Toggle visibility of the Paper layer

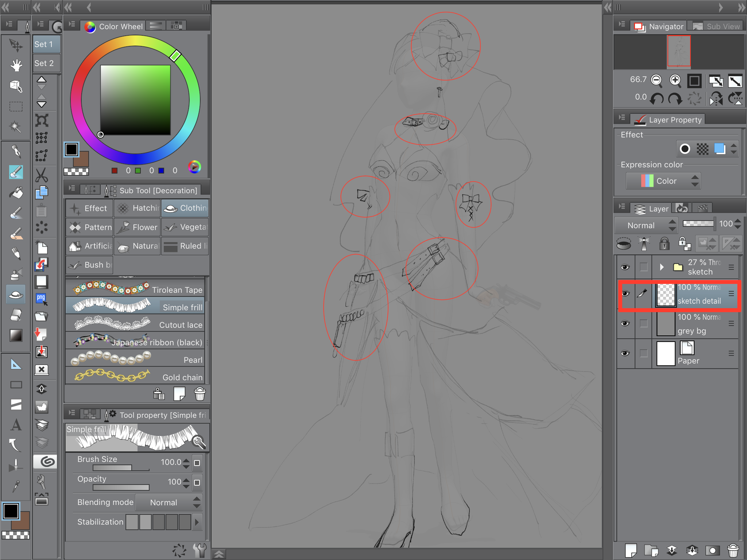point(625,353)
